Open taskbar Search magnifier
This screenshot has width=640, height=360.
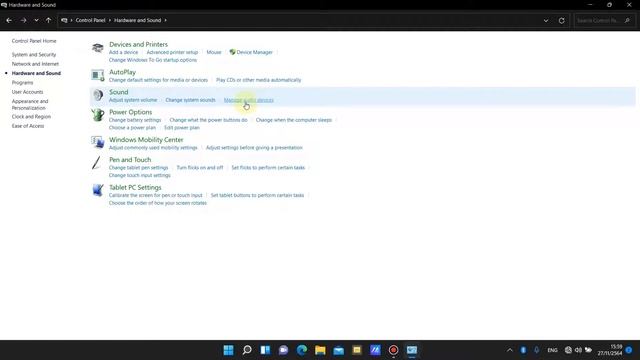247,350
